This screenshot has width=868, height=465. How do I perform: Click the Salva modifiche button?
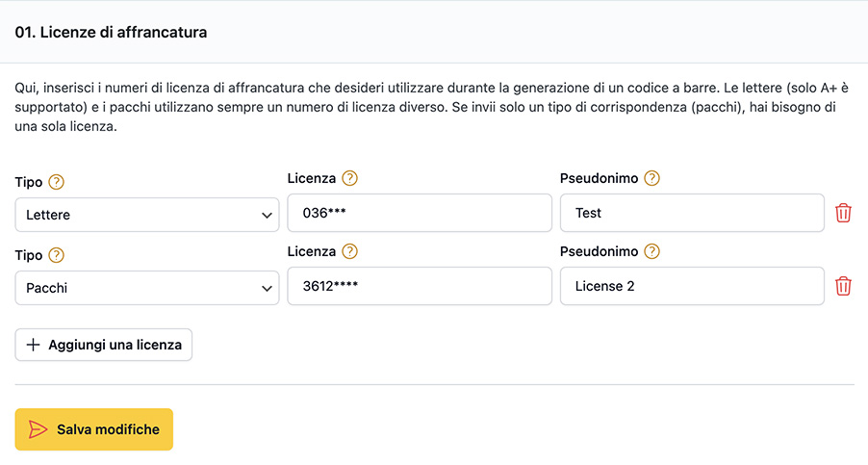click(x=94, y=429)
